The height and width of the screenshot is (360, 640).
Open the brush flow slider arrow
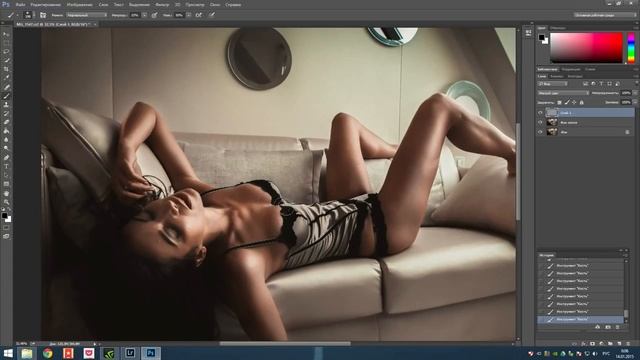tap(189, 15)
